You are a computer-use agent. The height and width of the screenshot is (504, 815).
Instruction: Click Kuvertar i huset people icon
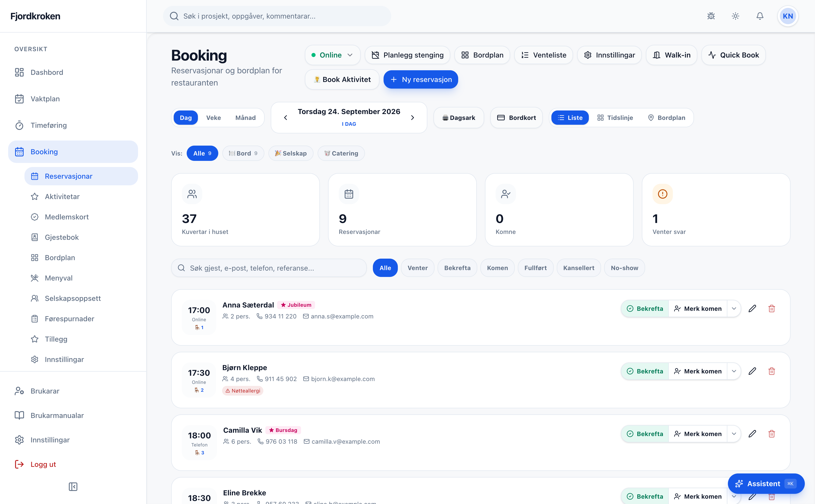(x=192, y=194)
